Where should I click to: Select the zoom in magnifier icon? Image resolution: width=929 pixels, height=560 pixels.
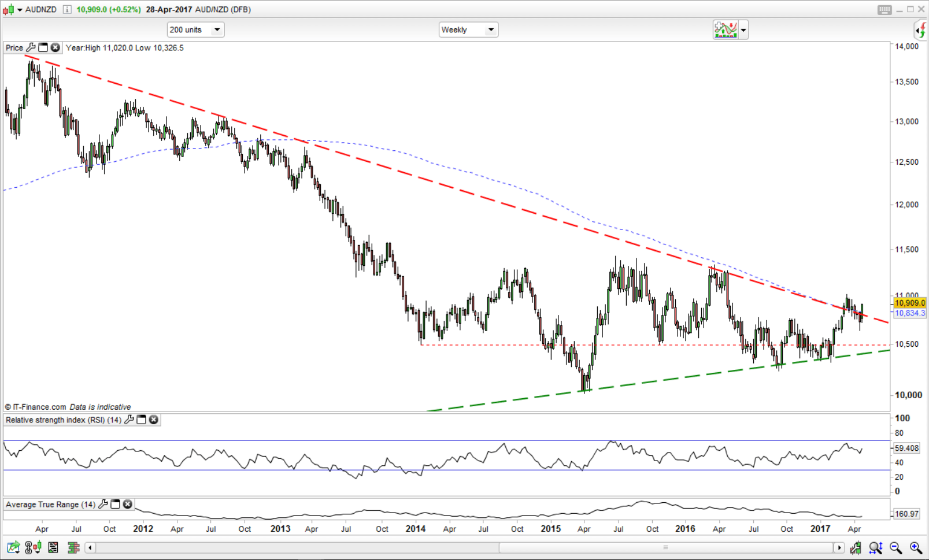(x=915, y=547)
